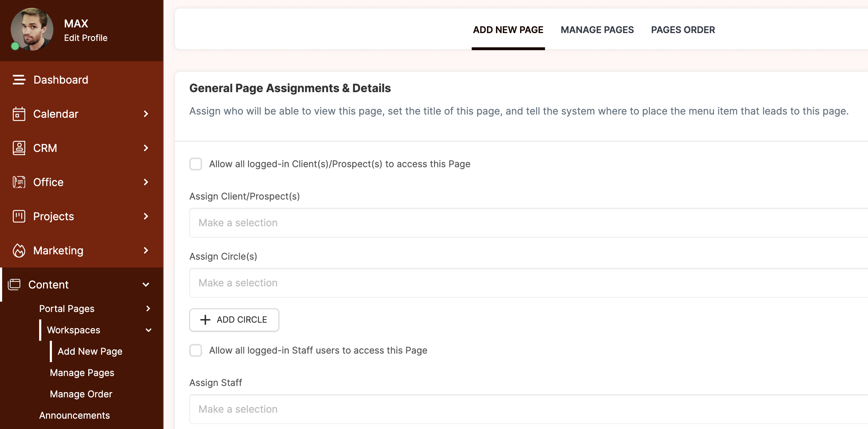Viewport: 868px width, 429px height.
Task: Expand the Projects submenu chevron
Action: pos(146,216)
